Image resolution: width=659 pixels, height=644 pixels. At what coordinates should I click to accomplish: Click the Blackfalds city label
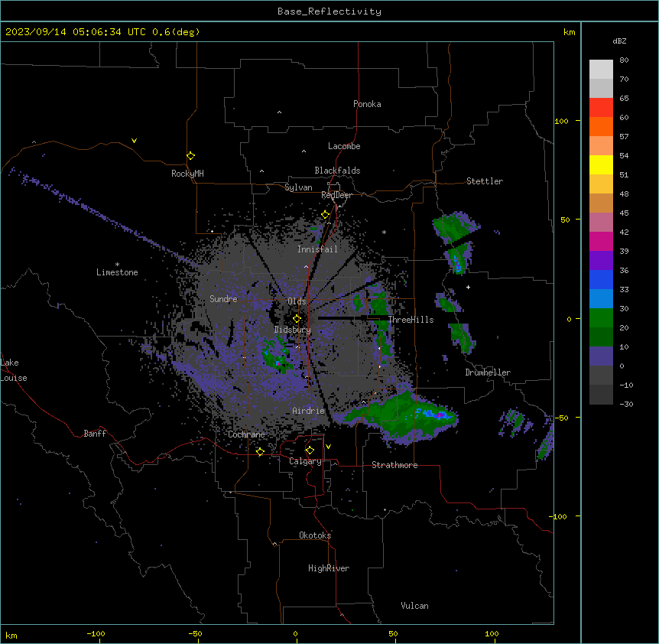click(337, 171)
